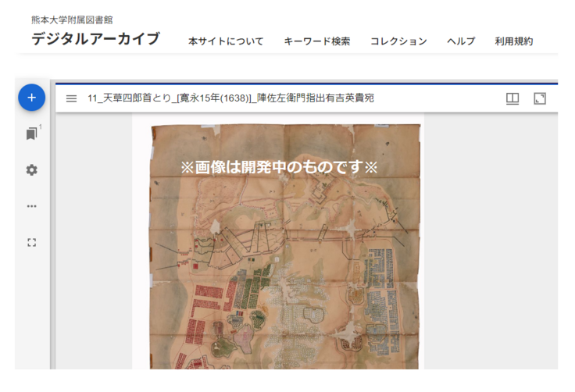Open the window view layout options
Image resolution: width=575 pixels, height=392 pixels.
coord(512,98)
